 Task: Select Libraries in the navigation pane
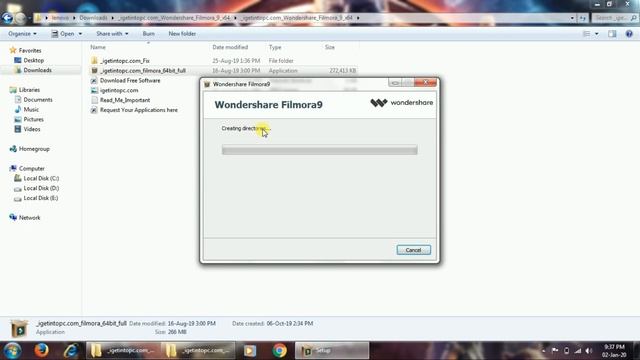point(29,90)
